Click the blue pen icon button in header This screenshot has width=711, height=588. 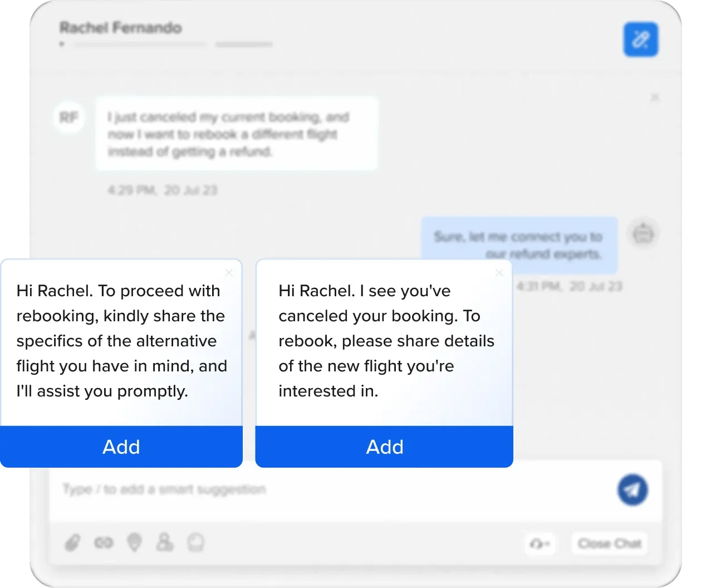pyautogui.click(x=640, y=40)
